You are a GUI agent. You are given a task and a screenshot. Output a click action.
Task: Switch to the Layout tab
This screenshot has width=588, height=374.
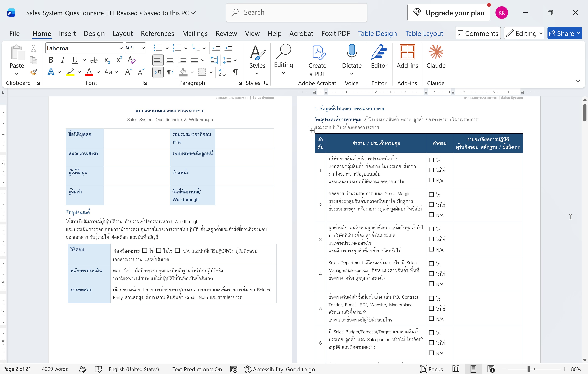coord(123,33)
